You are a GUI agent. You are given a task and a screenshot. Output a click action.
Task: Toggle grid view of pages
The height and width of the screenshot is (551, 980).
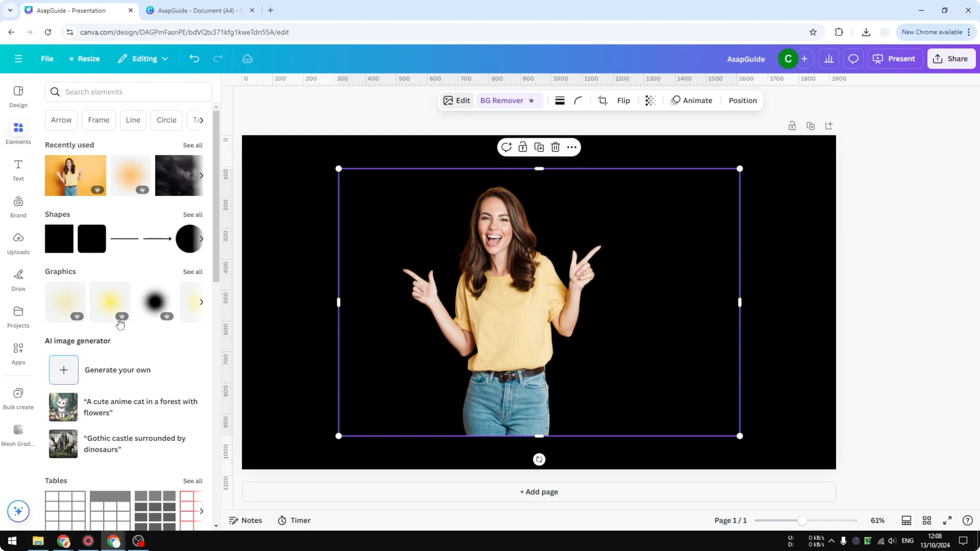927,520
